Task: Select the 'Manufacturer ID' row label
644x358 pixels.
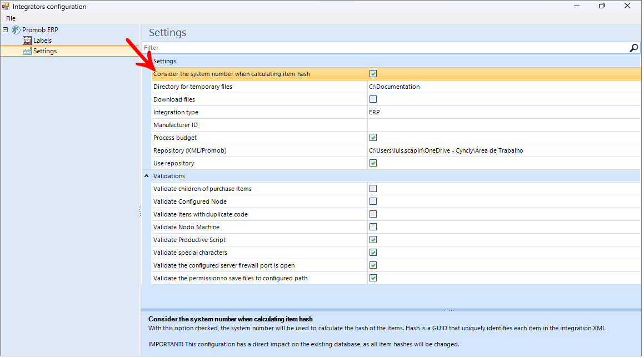Action: tap(176, 125)
